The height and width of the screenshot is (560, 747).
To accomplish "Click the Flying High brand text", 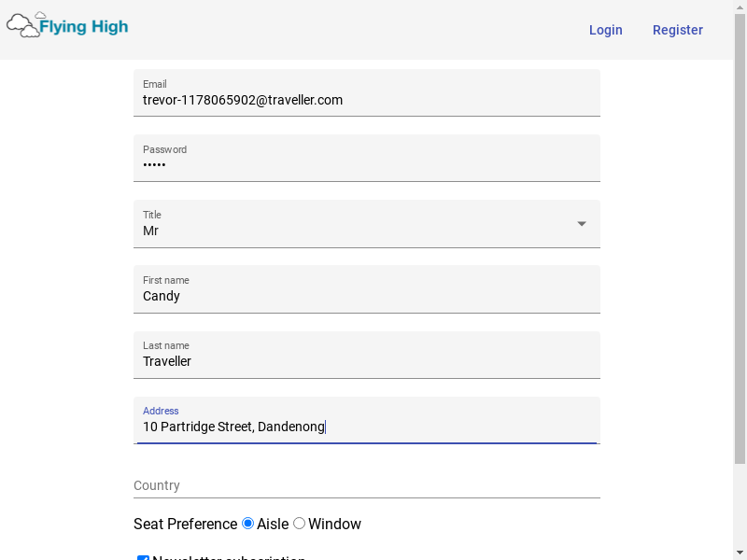I will (x=84, y=27).
